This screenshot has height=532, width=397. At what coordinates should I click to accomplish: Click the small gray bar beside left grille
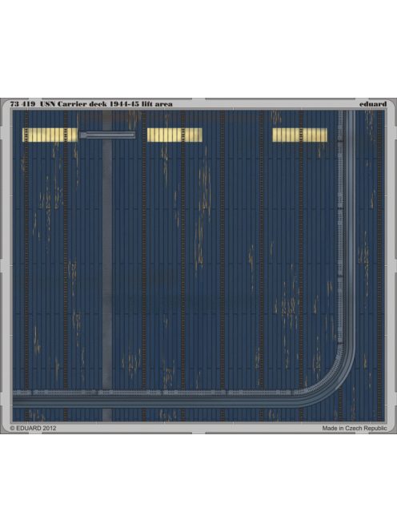107,135
